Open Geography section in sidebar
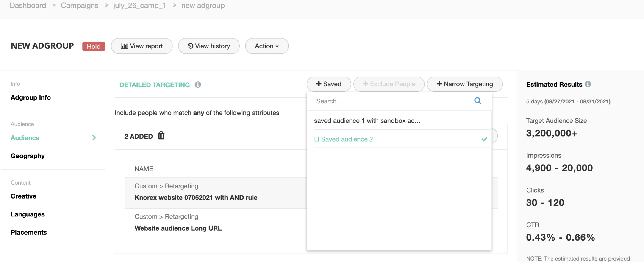The image size is (644, 262). [28, 156]
